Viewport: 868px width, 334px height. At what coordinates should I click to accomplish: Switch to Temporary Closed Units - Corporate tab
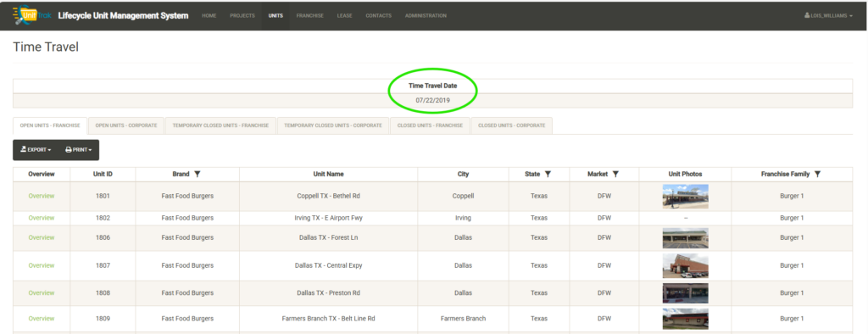(333, 125)
